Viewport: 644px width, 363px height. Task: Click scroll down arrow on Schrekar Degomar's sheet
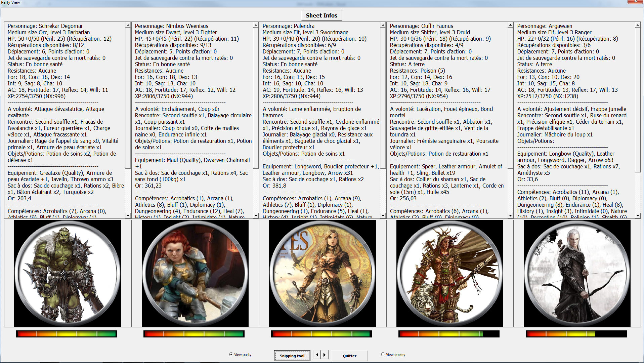[x=128, y=215]
